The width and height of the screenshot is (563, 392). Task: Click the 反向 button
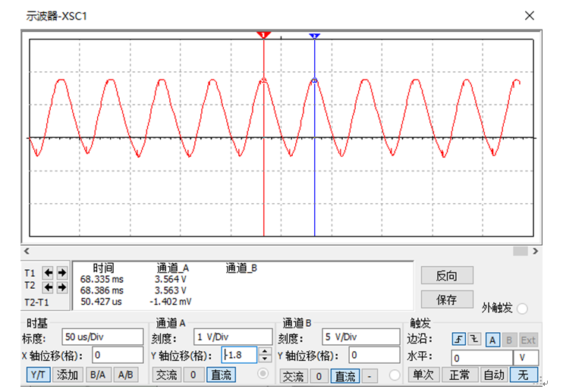click(447, 275)
